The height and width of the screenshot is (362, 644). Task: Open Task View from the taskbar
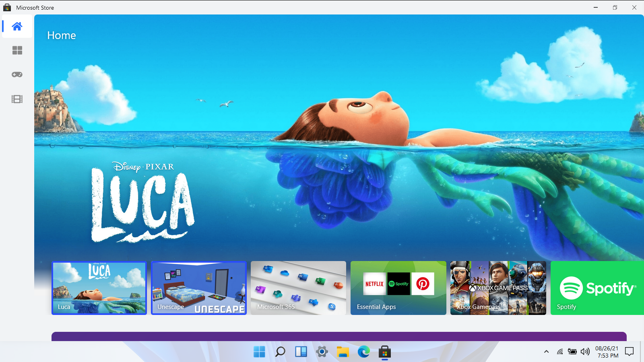(301, 352)
